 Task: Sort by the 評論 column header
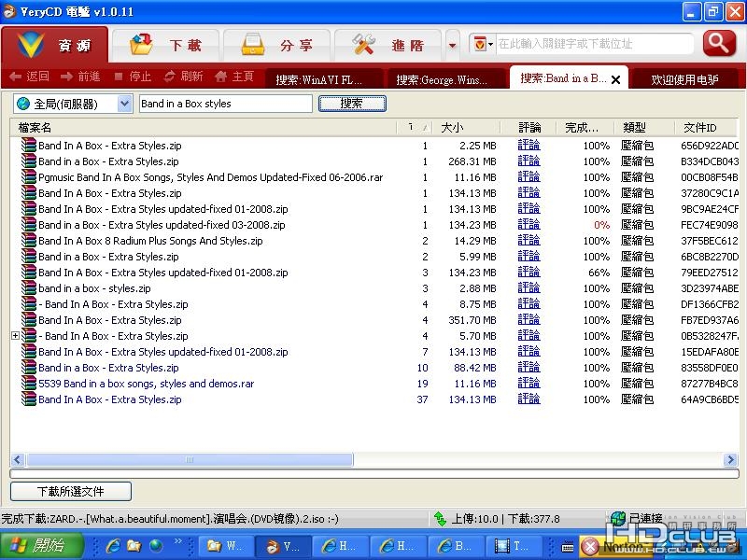(529, 128)
